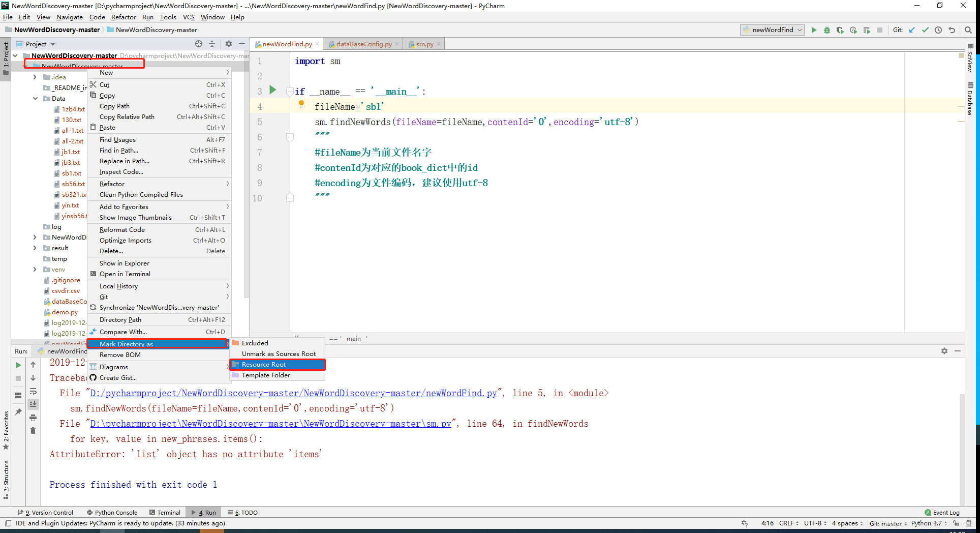
Task: Run newWordFind with the green play button
Action: 814,30
